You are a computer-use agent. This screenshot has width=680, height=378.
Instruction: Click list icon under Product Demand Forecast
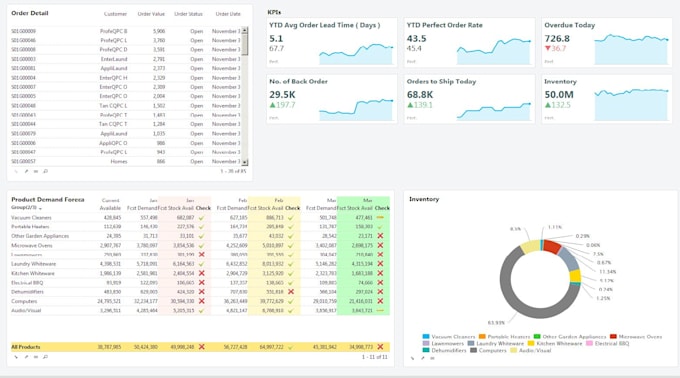point(36,357)
